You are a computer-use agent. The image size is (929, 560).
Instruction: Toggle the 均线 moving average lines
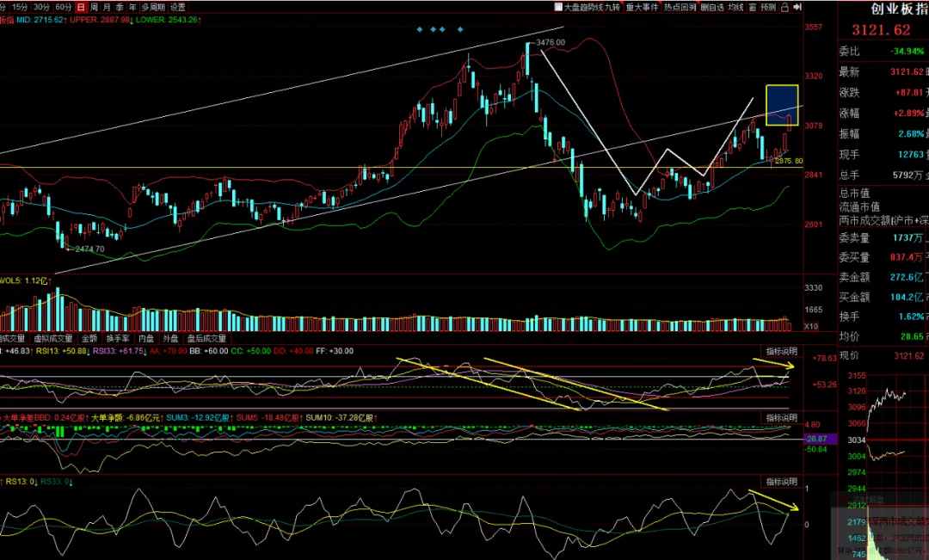[x=735, y=7]
